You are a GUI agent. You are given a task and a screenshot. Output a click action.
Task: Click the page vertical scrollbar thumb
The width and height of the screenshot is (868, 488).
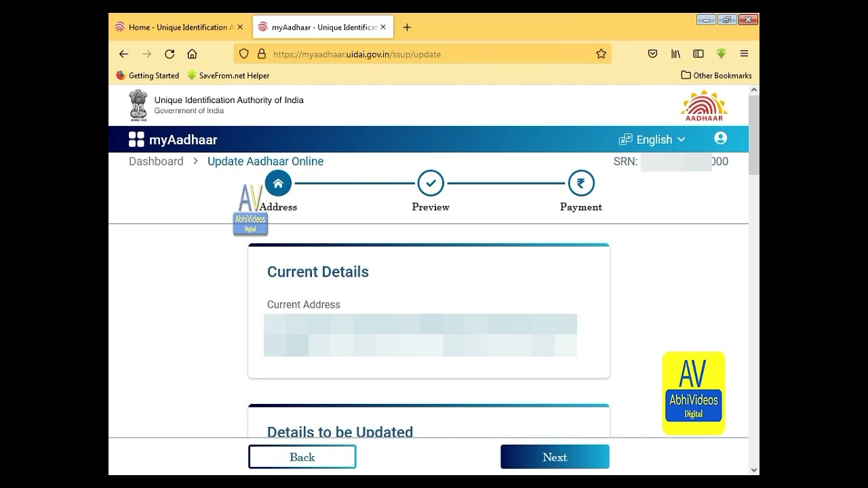754,134
